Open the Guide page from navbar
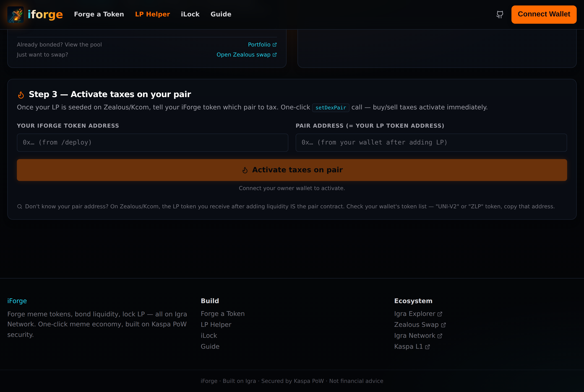Screen dimensions: 584x392 pos(221,14)
